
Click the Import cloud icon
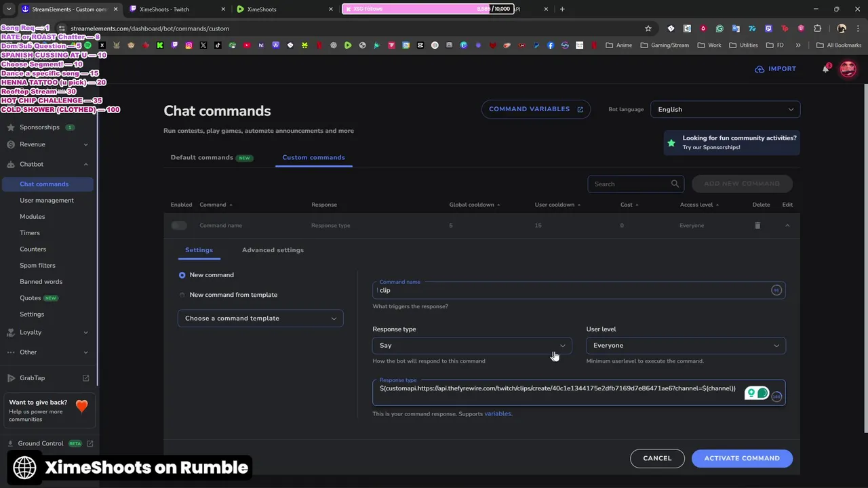click(x=759, y=69)
